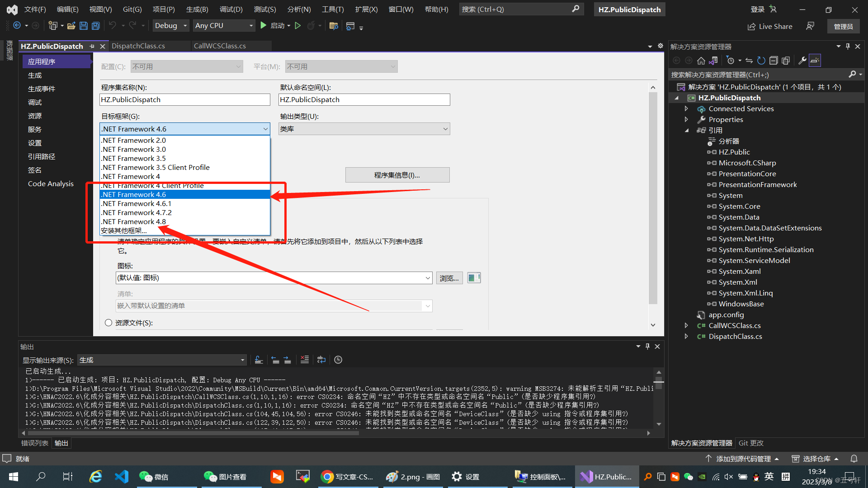The width and height of the screenshot is (868, 488).
Task: Expand the DispatchClass.cs tree node
Action: pyautogui.click(x=686, y=337)
